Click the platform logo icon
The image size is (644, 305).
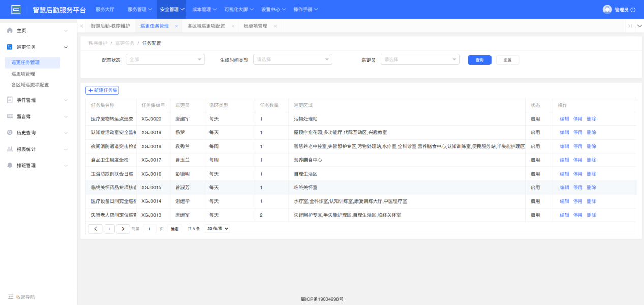coord(16,9)
